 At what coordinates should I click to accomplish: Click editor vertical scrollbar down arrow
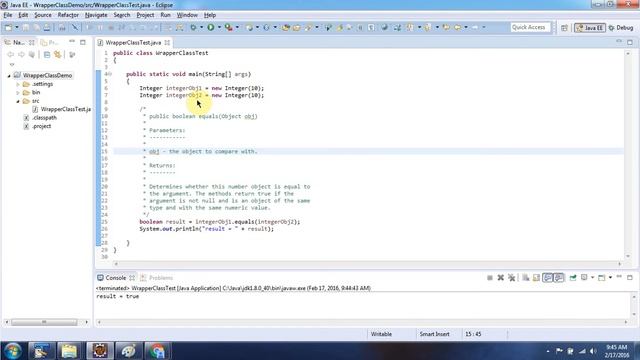pyautogui.click(x=628, y=256)
